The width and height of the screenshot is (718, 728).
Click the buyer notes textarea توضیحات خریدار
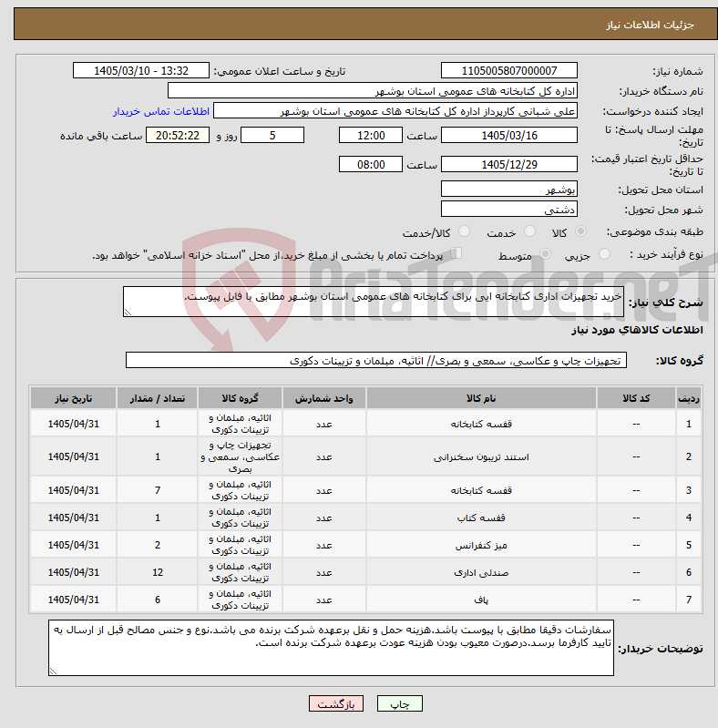(x=331, y=648)
